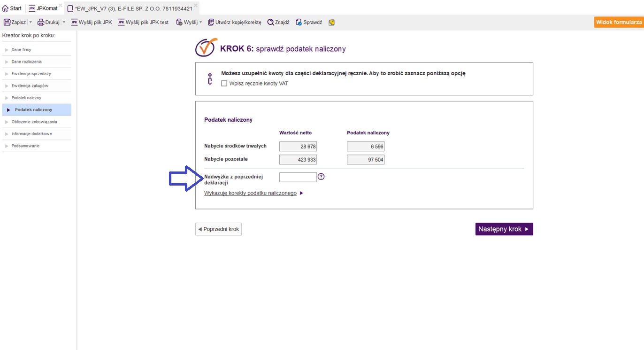
Task: Go back with Poprzedni krok button
Action: (x=218, y=229)
